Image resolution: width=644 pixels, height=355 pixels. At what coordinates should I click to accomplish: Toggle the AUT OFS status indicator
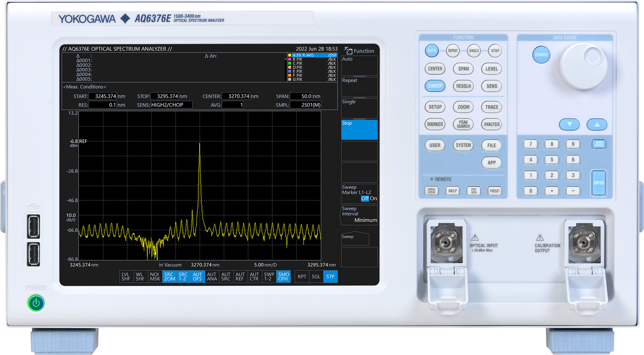197,277
